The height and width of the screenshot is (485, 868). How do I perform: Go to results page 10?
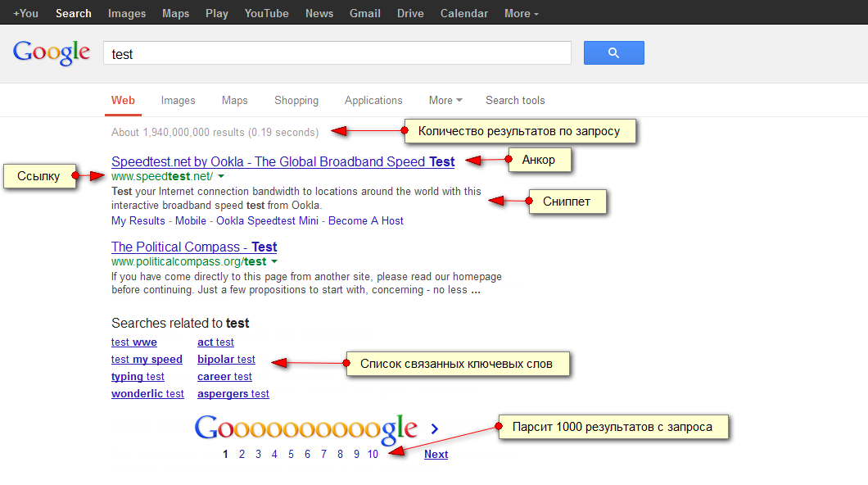click(x=373, y=454)
